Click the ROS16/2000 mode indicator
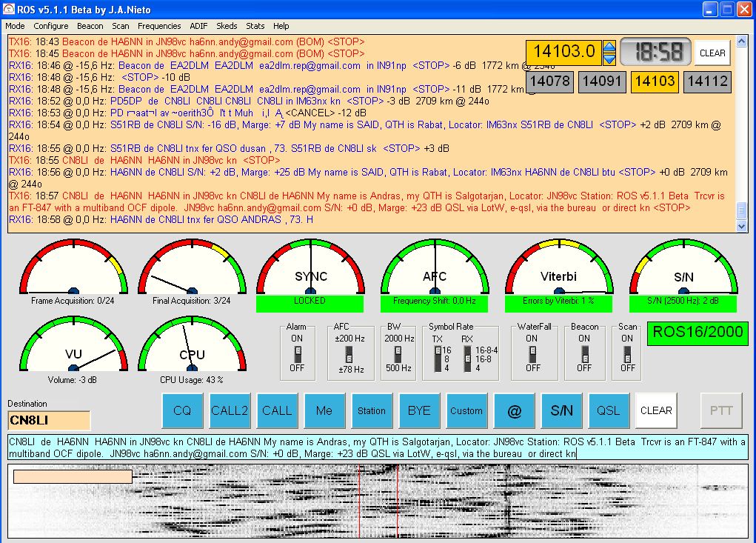The width and height of the screenshot is (756, 543). click(x=698, y=333)
